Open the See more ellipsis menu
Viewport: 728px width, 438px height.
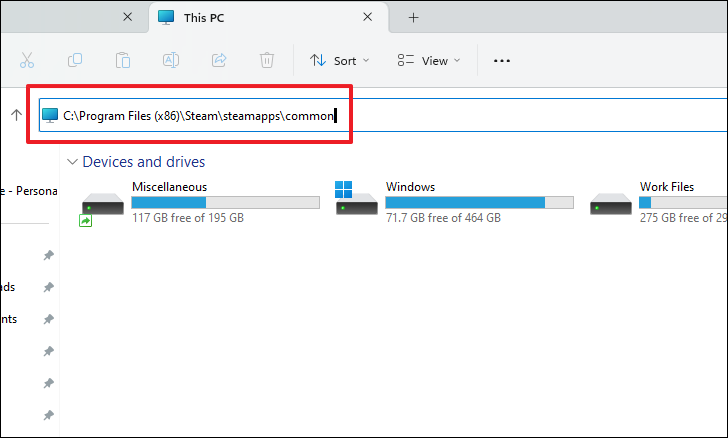(x=502, y=61)
